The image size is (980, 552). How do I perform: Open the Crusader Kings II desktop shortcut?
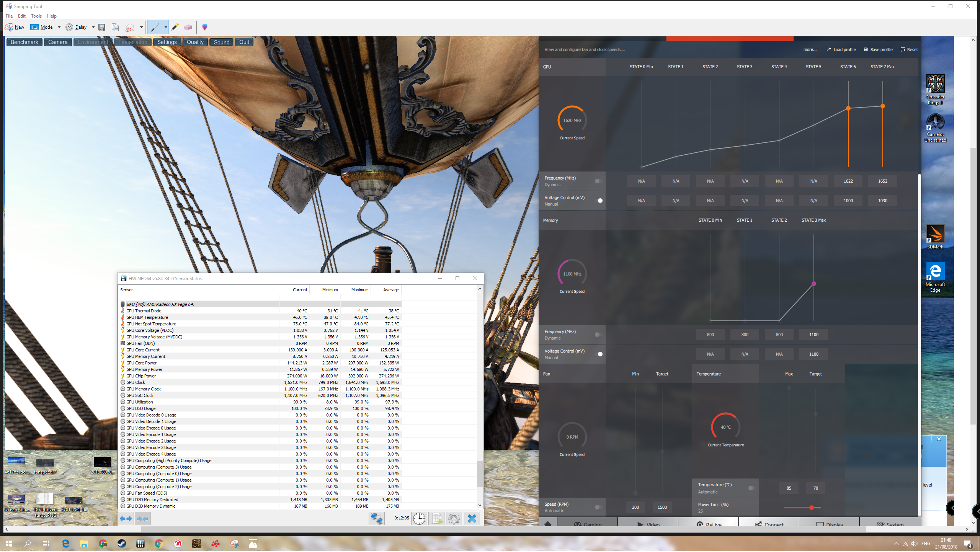935,90
